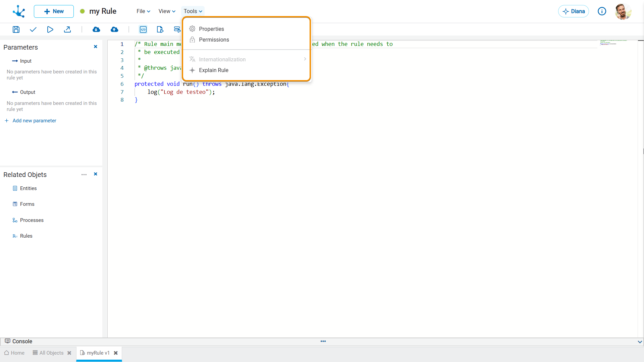
Task: Open the user profile avatar
Action: 623,11
